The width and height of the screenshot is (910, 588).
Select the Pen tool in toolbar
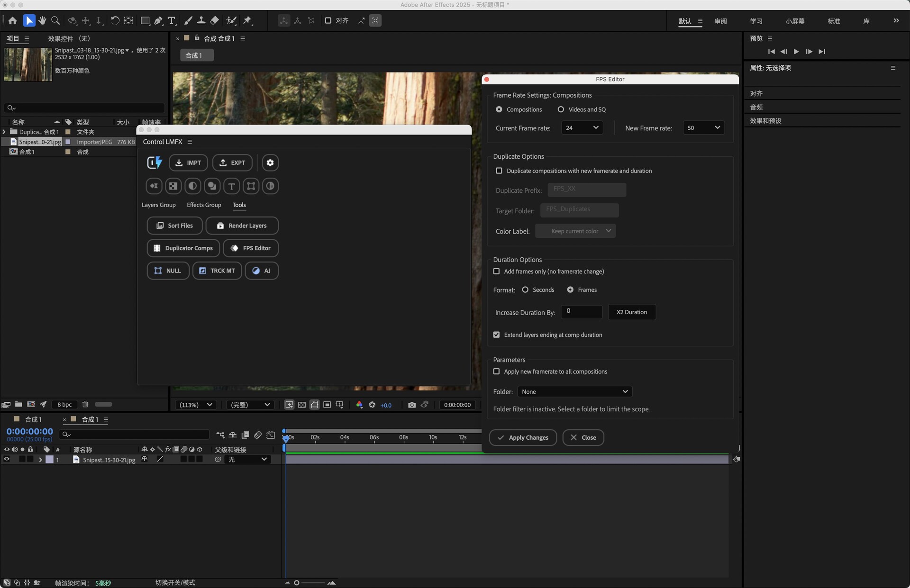[x=158, y=20]
